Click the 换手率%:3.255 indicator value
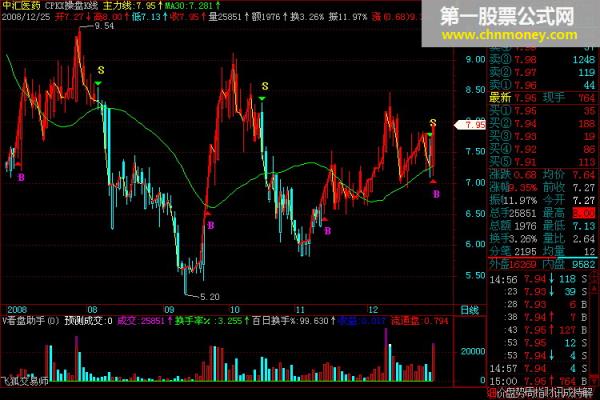The width and height of the screenshot is (600, 400). pyautogui.click(x=211, y=321)
